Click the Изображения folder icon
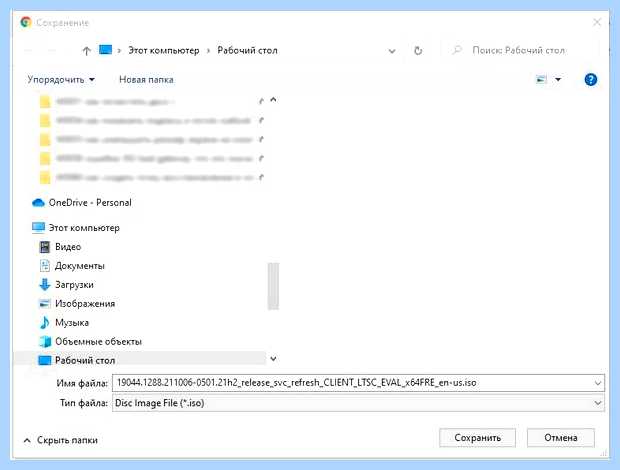This screenshot has height=470, width=620. click(45, 304)
